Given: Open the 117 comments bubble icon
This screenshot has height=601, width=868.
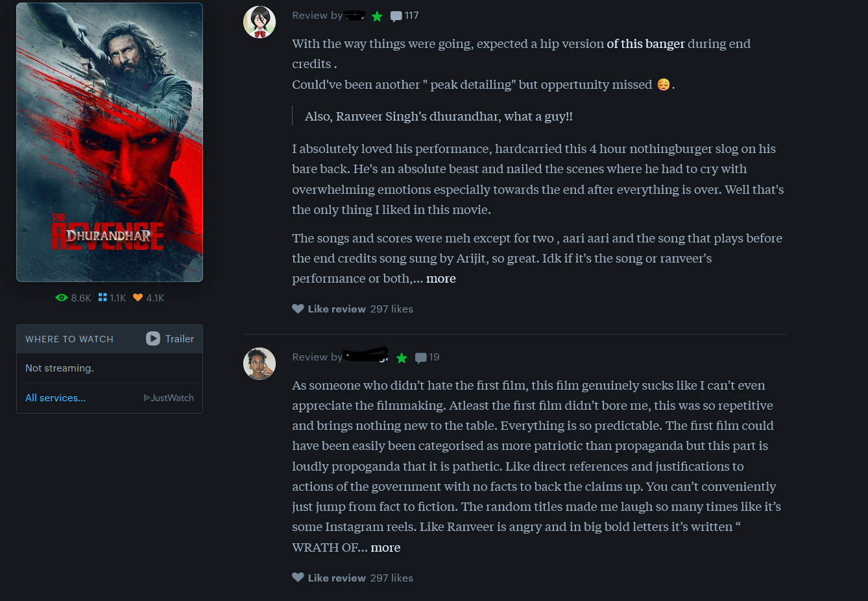Looking at the screenshot, I should (x=396, y=16).
